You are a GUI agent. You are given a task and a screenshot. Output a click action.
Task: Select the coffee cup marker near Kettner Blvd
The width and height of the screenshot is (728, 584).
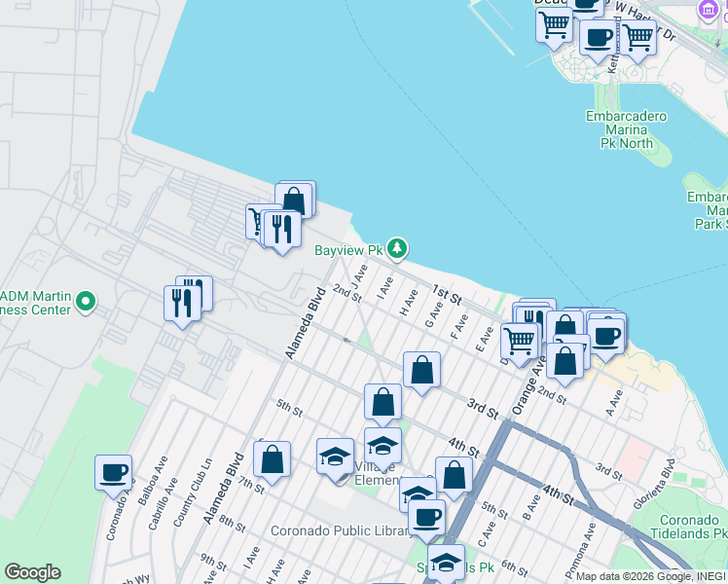pos(598,41)
